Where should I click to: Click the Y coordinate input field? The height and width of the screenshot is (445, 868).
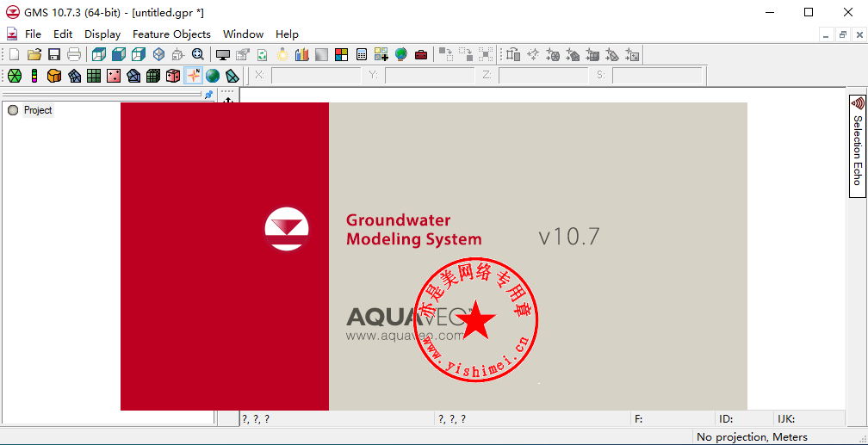tap(430, 75)
